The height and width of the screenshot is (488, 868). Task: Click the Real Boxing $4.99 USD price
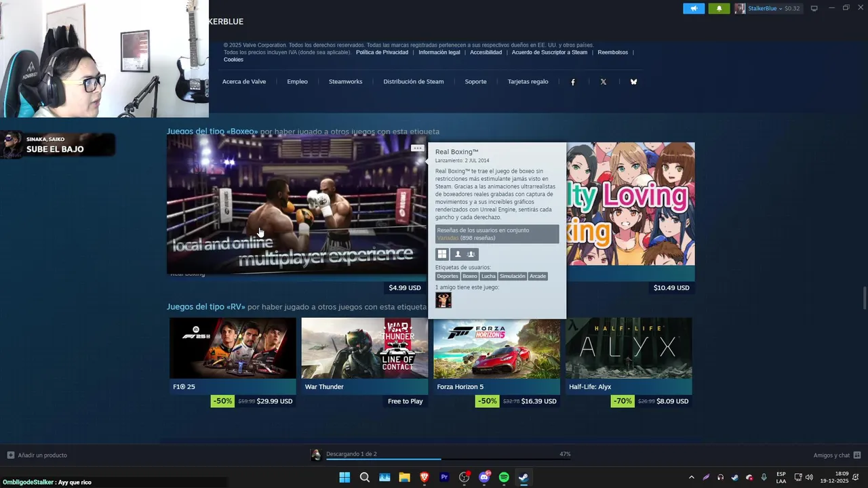405,288
